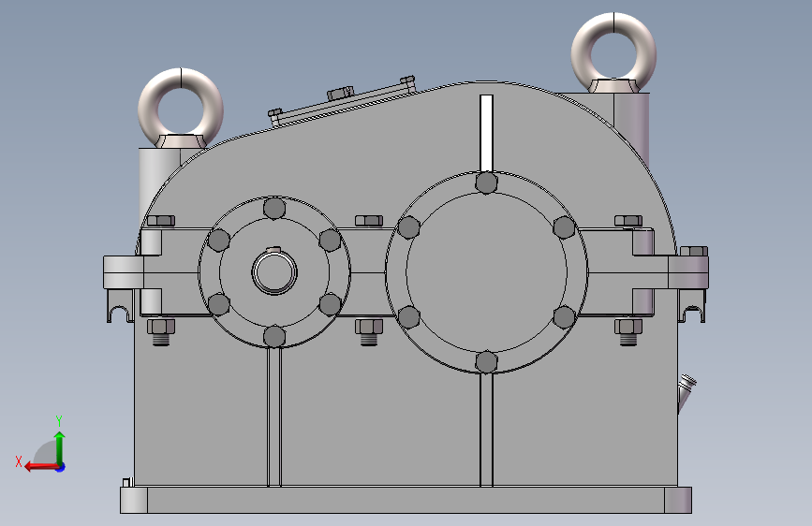Pick the bottom bolt on the large bearing cover
This screenshot has height=526, width=812.
pos(486,362)
